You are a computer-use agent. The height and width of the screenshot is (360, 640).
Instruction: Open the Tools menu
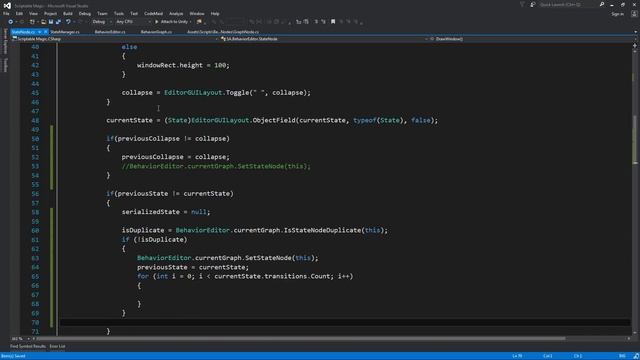point(119,14)
